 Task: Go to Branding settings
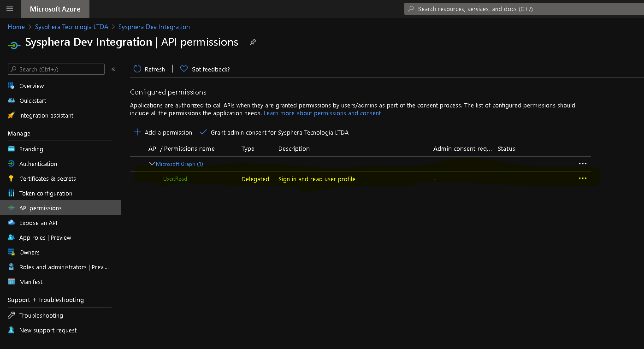coord(31,149)
